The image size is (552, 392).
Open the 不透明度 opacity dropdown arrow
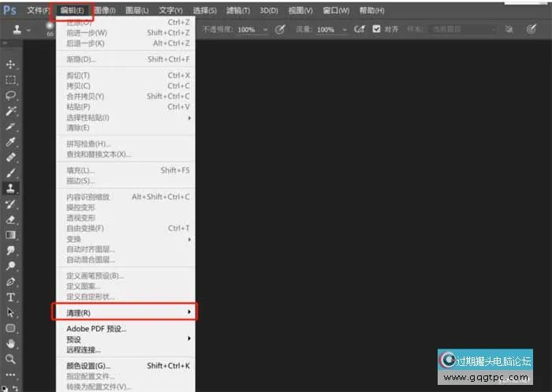pos(265,29)
